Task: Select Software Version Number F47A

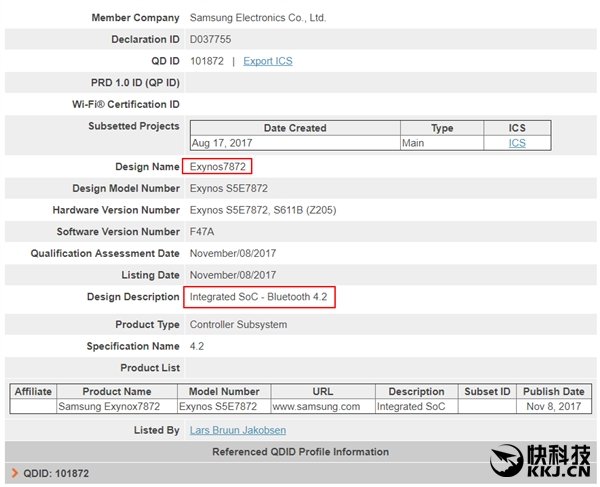Action: [x=202, y=232]
